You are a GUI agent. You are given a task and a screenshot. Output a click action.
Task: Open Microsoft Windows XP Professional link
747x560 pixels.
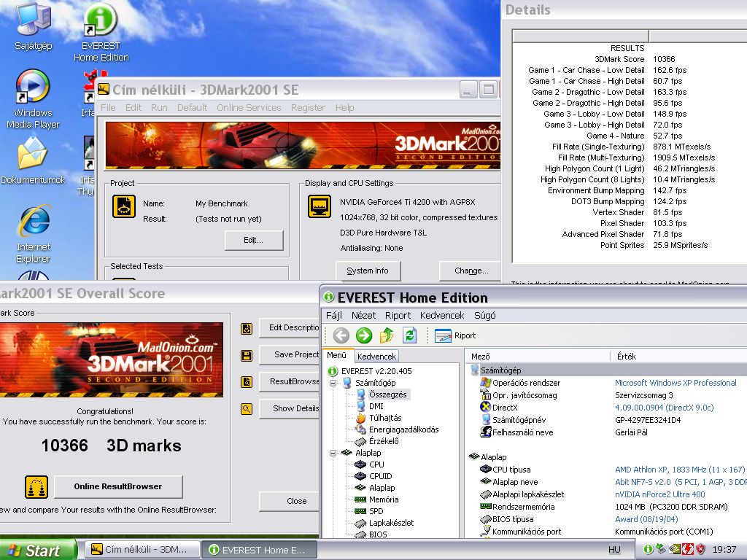(x=676, y=383)
